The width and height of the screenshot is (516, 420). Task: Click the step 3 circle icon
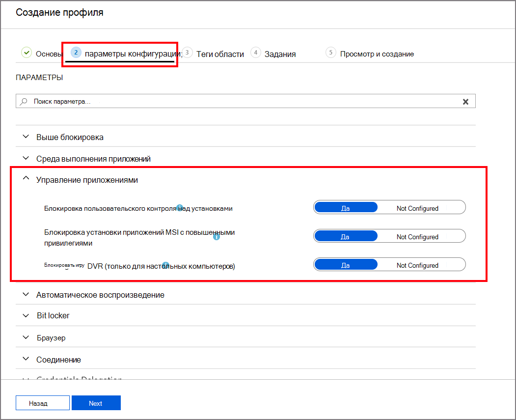coord(188,53)
